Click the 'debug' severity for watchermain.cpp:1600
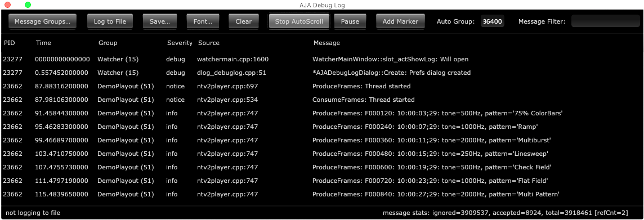The height and width of the screenshot is (220, 644). click(176, 59)
